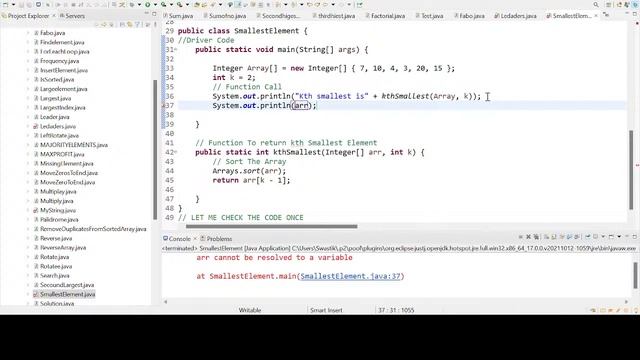Collapse the main method fold at line 31

(176, 50)
